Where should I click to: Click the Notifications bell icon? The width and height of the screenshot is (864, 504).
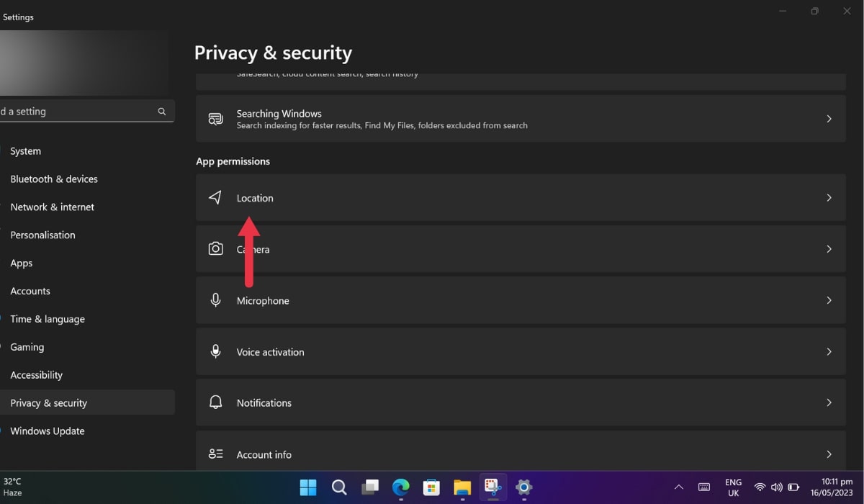215,402
